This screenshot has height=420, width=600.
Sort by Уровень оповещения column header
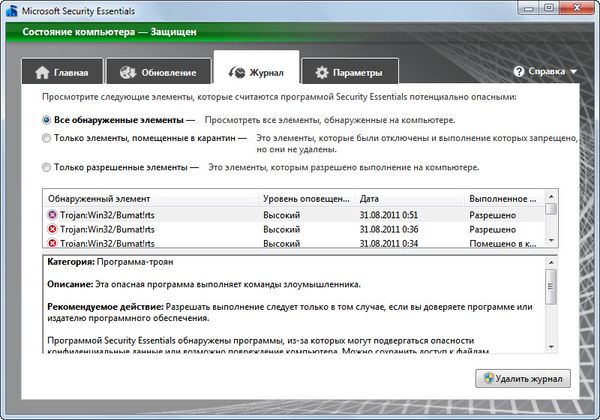coord(307,199)
